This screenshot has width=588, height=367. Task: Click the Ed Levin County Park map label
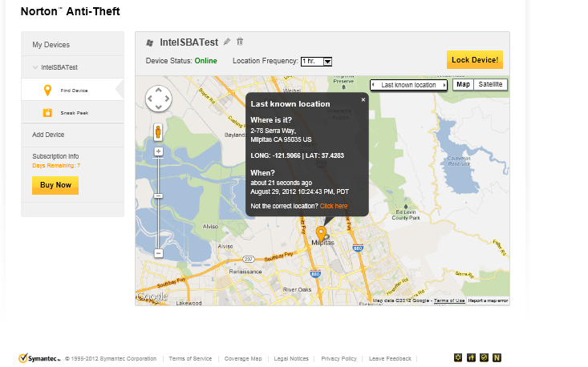(x=406, y=215)
